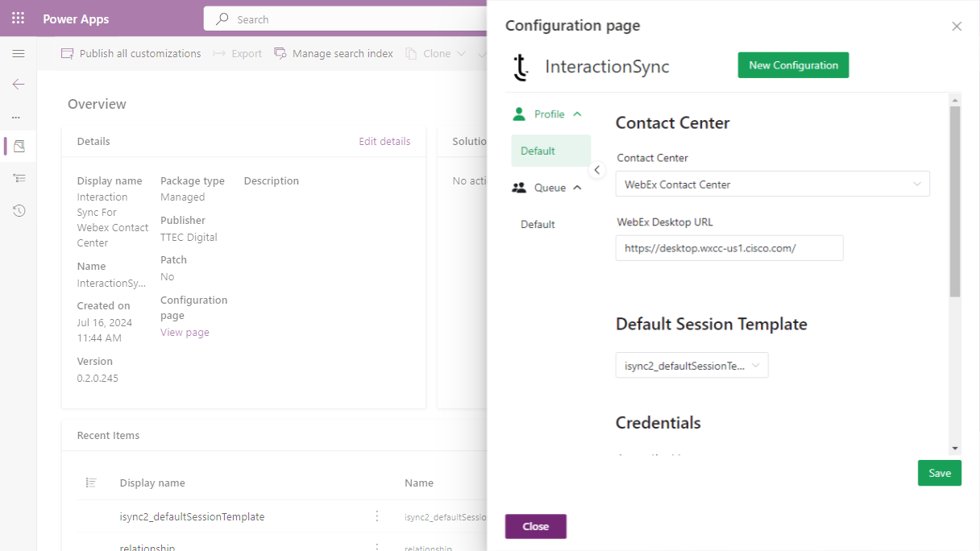Click the Power Apps title
This screenshot has width=980, height=551.
76,19
